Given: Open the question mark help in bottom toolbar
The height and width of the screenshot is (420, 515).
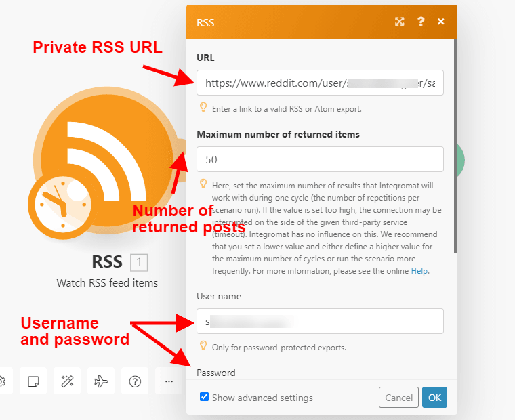Looking at the screenshot, I should tap(135, 381).
